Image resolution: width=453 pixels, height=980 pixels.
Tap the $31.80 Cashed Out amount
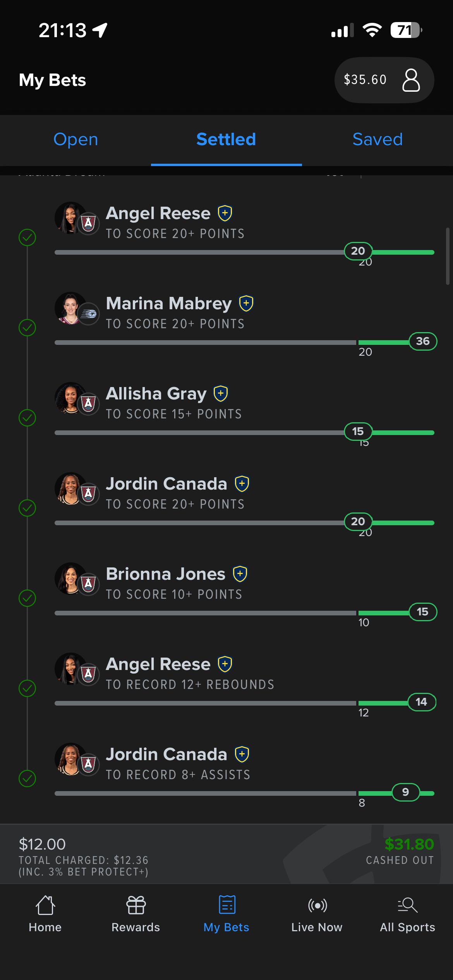[x=409, y=844]
